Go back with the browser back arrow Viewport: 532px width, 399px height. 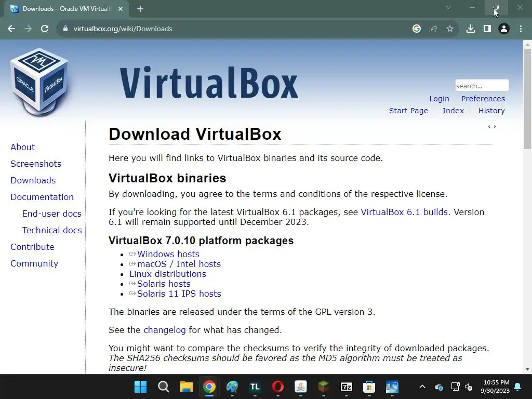pos(11,29)
